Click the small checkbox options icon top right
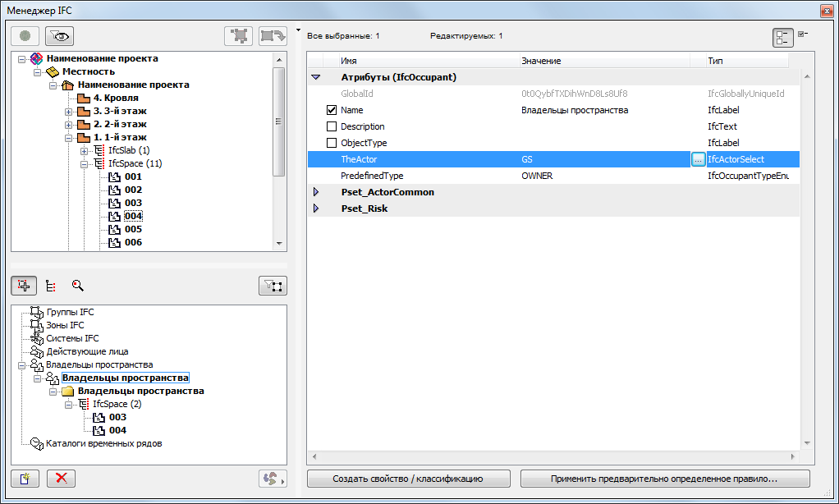839x504 pixels. pyautogui.click(x=803, y=34)
